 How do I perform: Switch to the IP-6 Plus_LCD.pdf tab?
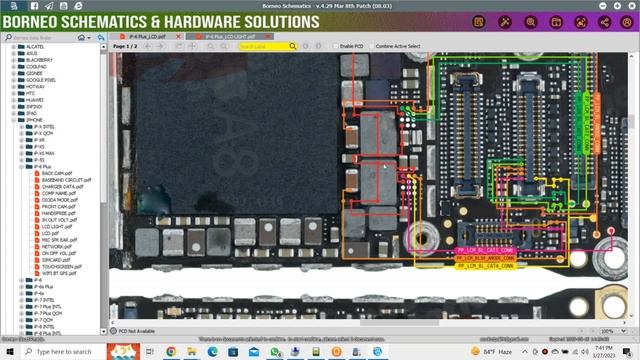(x=147, y=36)
